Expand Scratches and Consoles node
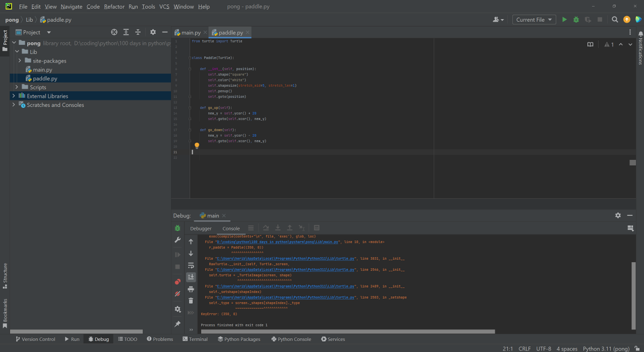 13,105
